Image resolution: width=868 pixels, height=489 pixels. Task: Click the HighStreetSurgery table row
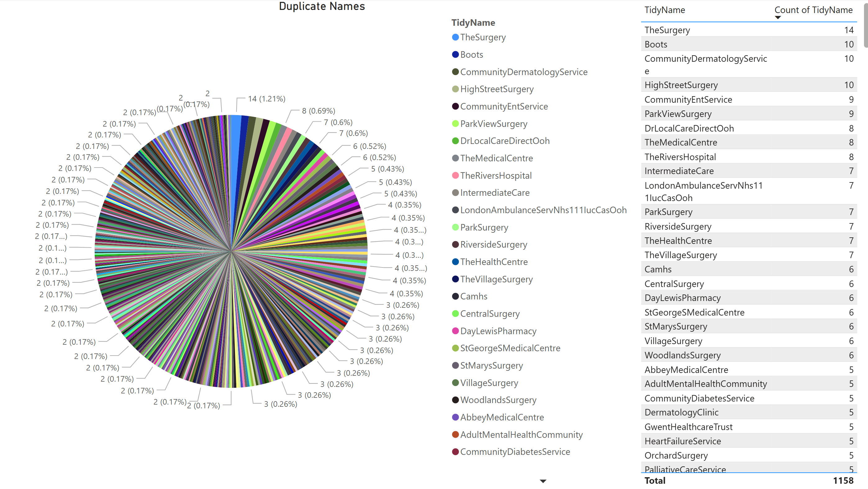[749, 85]
